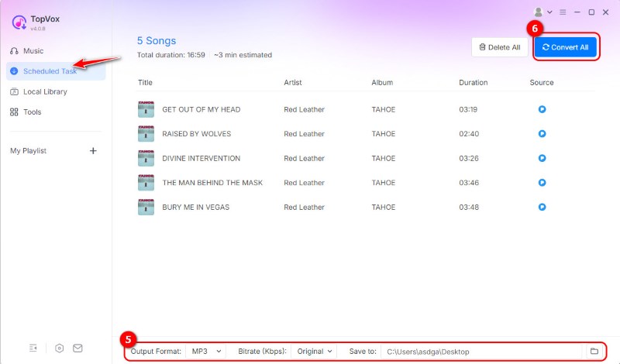Image resolution: width=620 pixels, height=364 pixels.
Task: Select the RAISED BY WOLVES title
Action: pos(197,134)
